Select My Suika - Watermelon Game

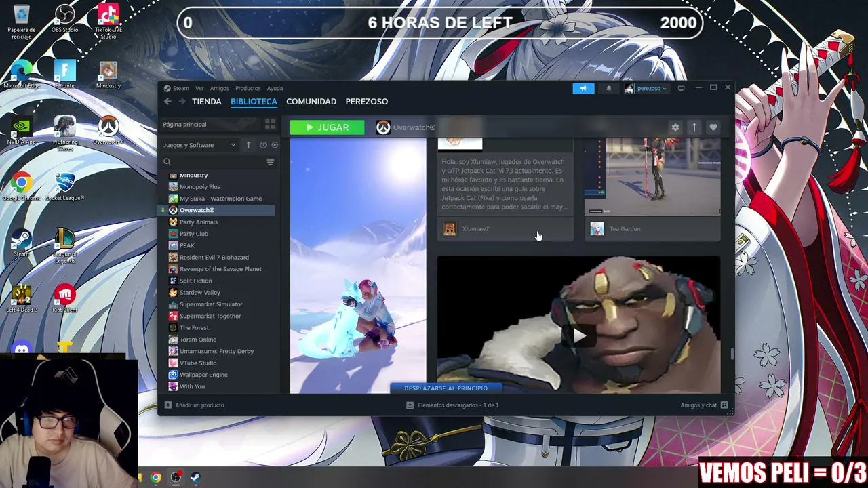point(220,199)
